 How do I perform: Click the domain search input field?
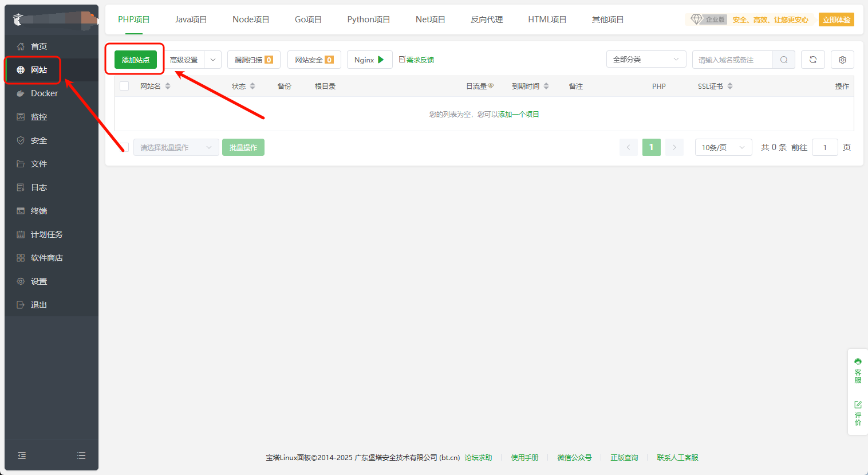[732, 60]
